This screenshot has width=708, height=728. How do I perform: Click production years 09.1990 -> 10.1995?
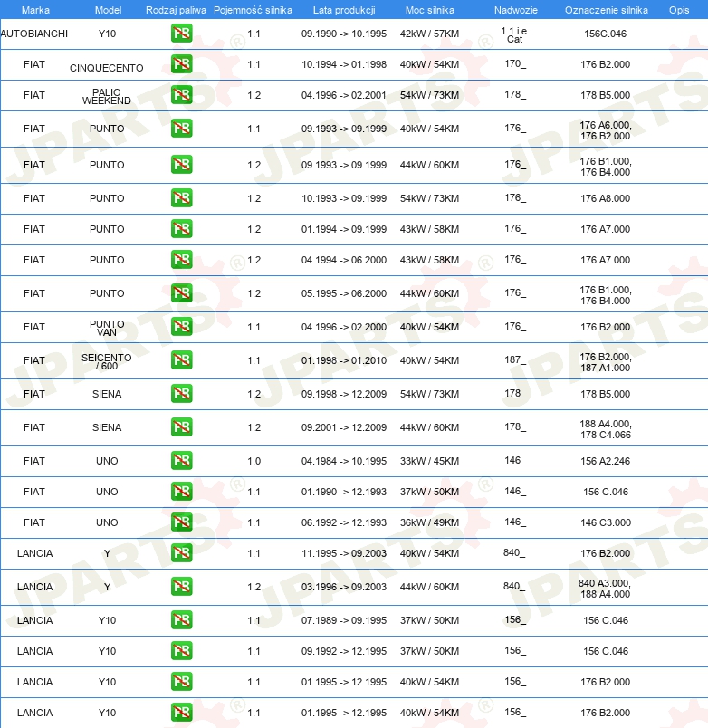344,34
